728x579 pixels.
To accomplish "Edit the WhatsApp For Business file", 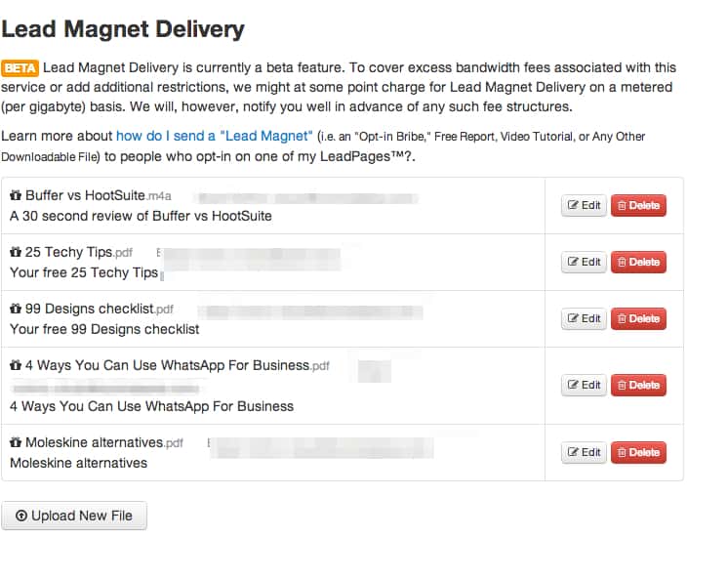I will tap(584, 386).
